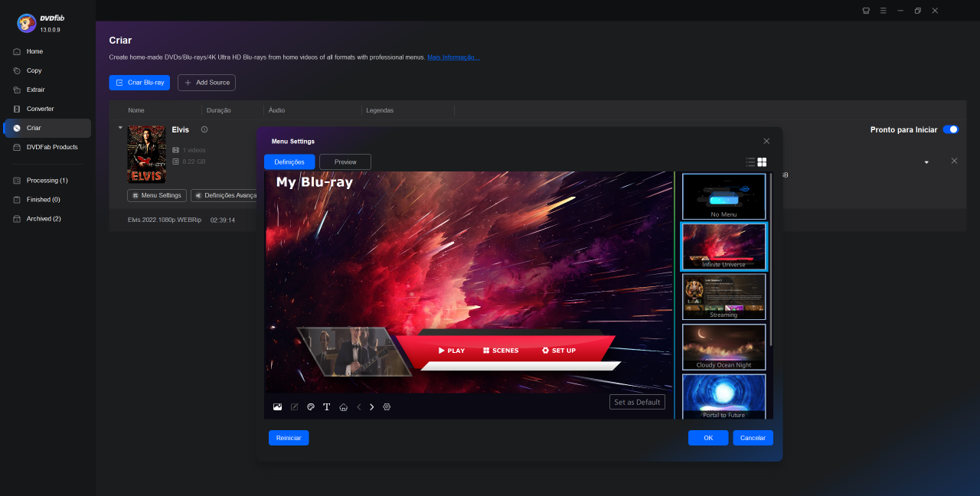This screenshot has width=980, height=496.
Task: Switch to the Definições tab
Action: [289, 162]
